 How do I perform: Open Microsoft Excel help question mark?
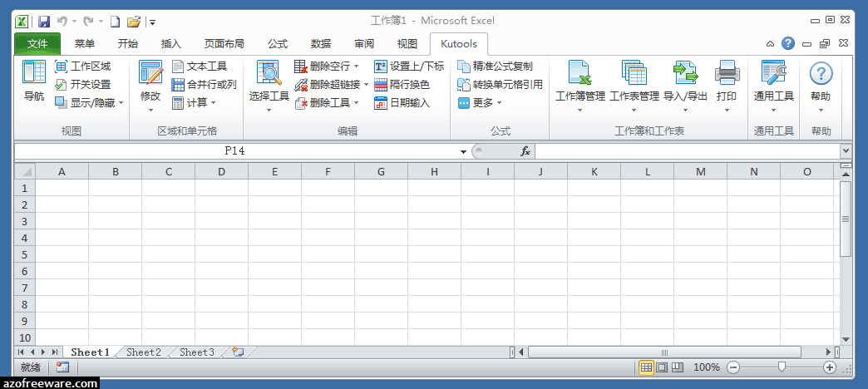point(788,43)
